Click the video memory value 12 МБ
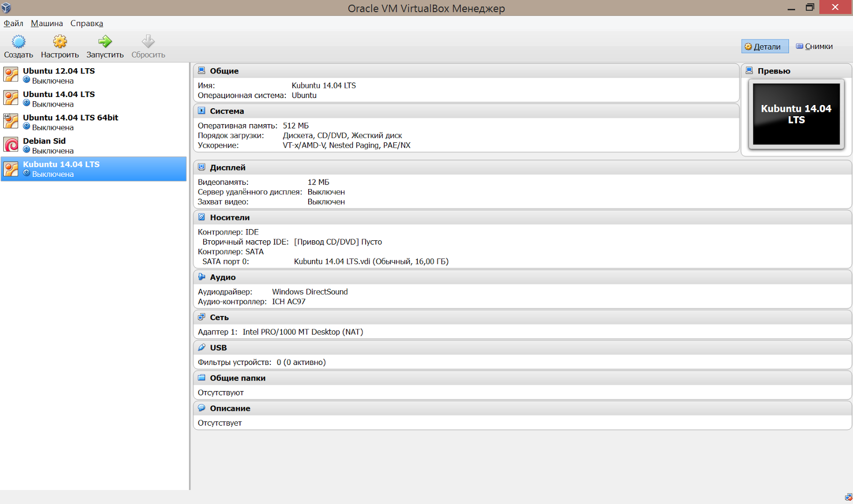Image resolution: width=853 pixels, height=504 pixels. point(318,182)
